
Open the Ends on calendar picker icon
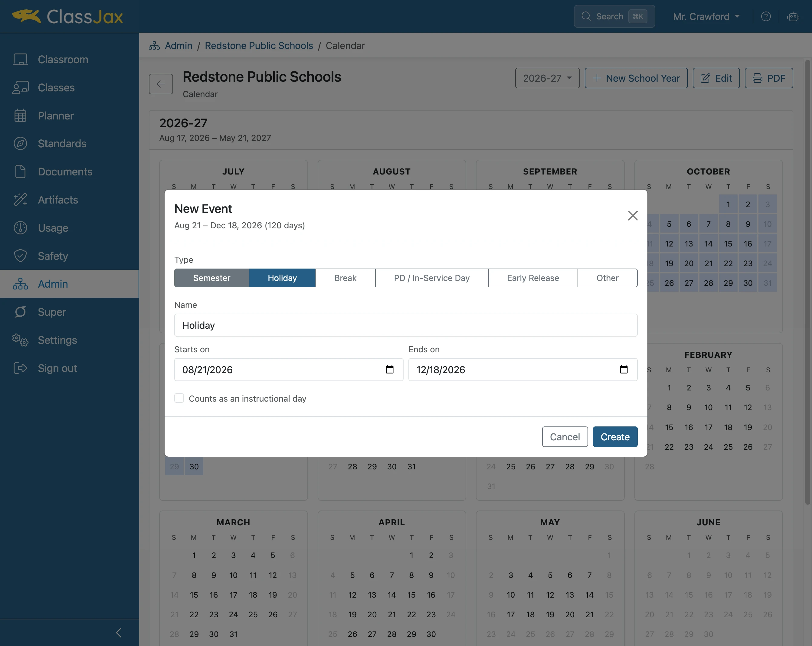pos(624,370)
